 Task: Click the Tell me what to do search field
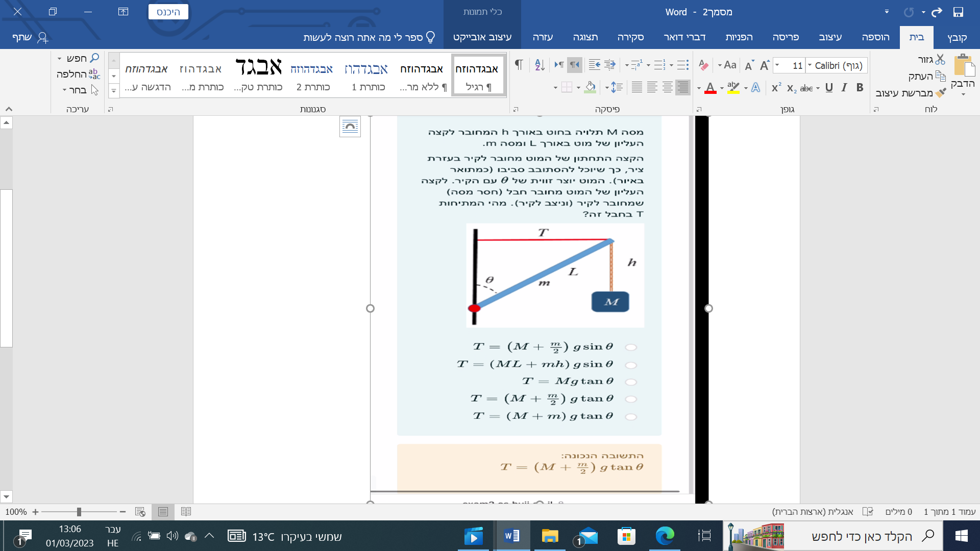pyautogui.click(x=369, y=37)
